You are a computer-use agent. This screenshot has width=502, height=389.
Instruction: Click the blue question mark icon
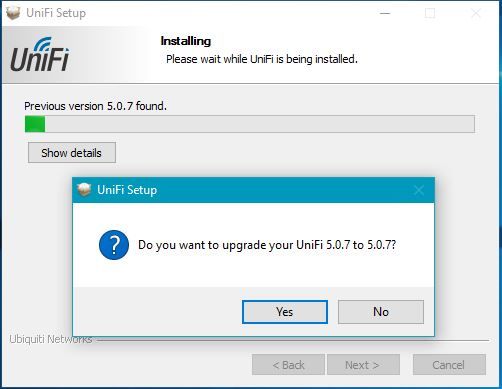pos(114,245)
